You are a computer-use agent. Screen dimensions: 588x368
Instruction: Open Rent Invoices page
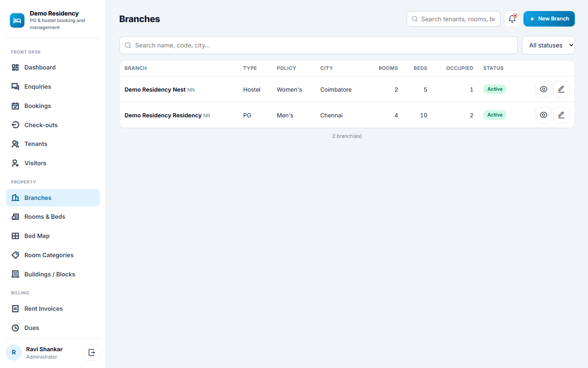(x=53, y=309)
